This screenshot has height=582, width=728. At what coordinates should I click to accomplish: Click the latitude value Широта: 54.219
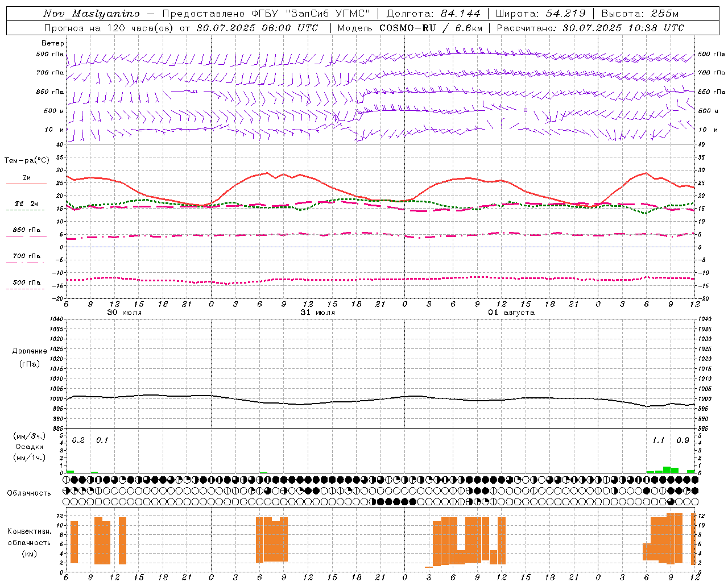(541, 14)
